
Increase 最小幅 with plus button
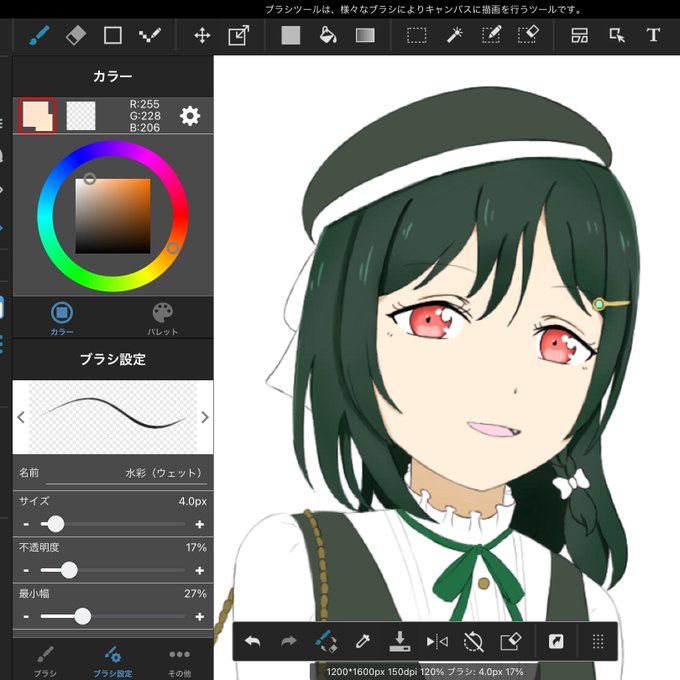tap(199, 616)
